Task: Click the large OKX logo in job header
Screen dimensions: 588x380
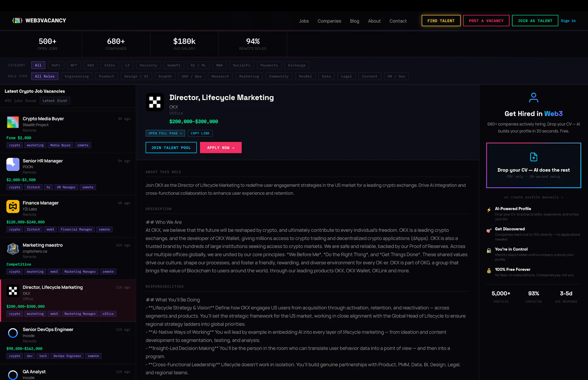Action: (x=155, y=102)
